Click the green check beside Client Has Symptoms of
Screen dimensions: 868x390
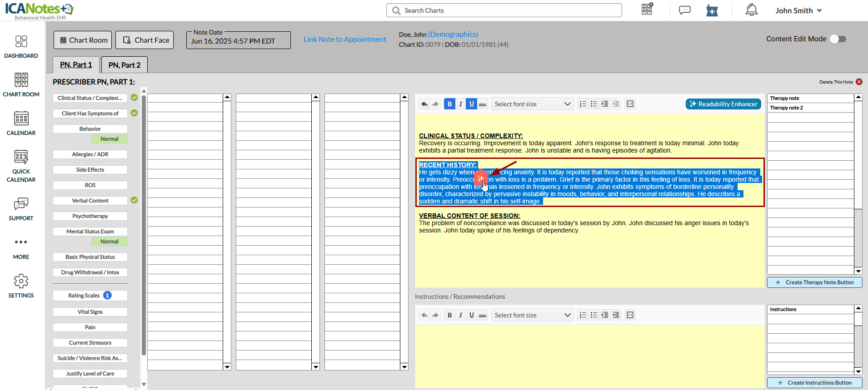pos(134,113)
